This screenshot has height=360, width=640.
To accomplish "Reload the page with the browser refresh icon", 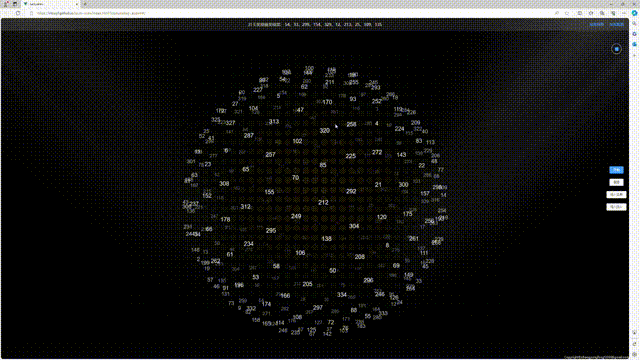I will [x=18, y=13].
